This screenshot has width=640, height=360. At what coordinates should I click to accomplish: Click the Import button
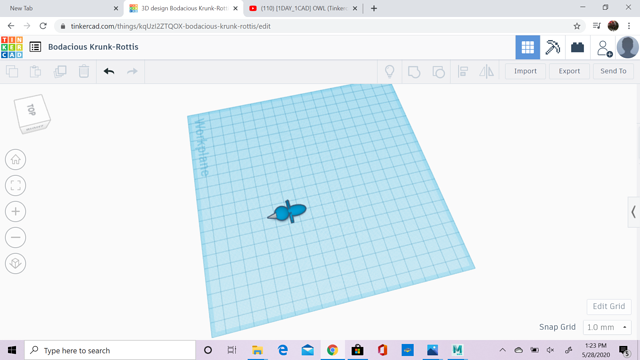[x=525, y=71]
